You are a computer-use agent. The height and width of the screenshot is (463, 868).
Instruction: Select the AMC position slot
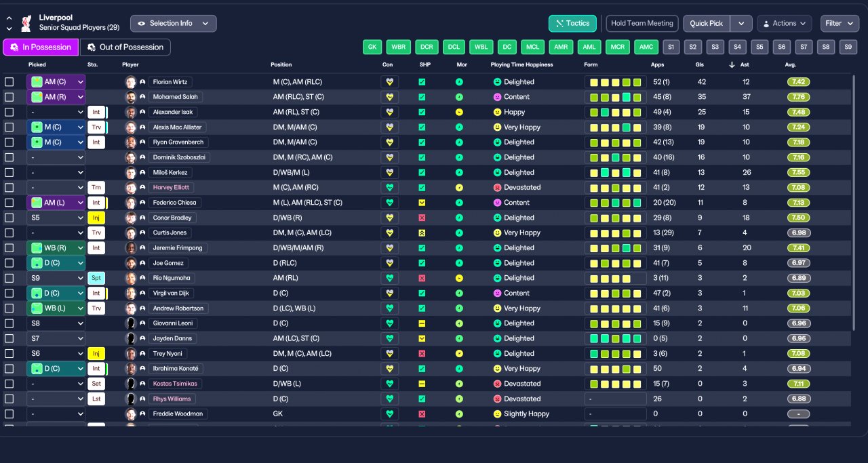tap(646, 47)
